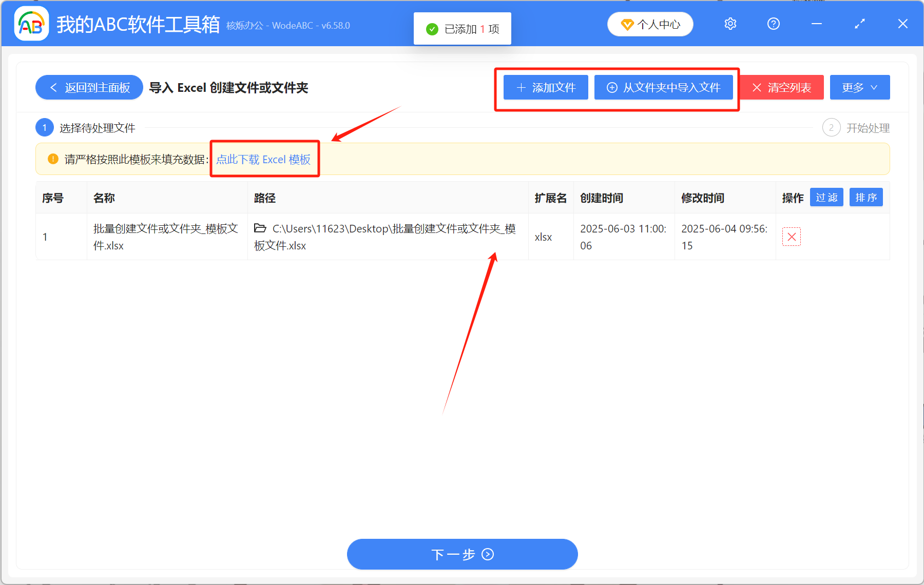Click the red X to remove the xlsx file
924x585 pixels.
point(792,237)
